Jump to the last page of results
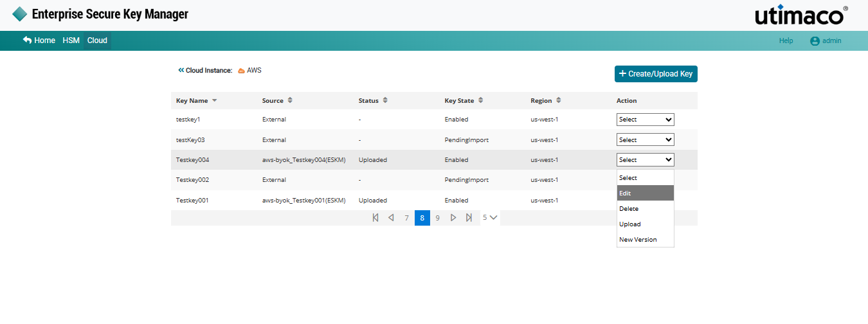Viewport: 868px width, 324px height. click(469, 218)
